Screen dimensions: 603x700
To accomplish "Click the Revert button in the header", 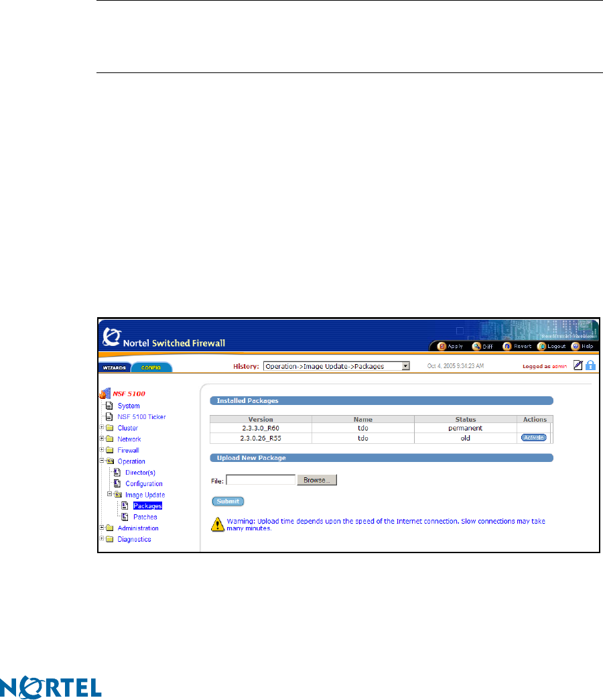I will (x=517, y=347).
